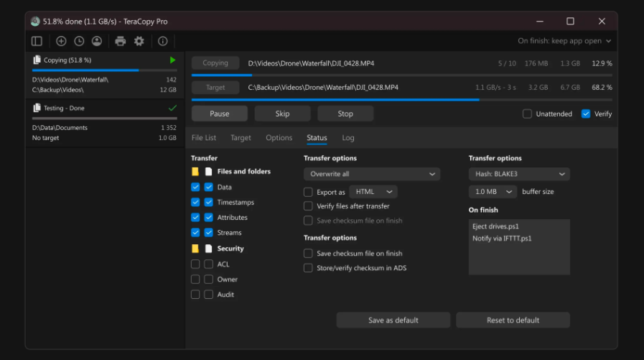
Task: Click the documents icon beside Copying (51.8 %)
Action: (37, 60)
